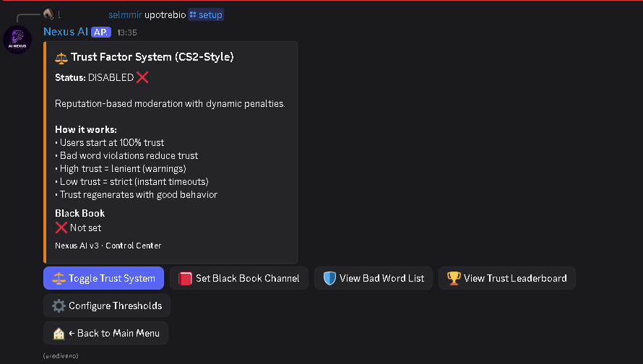Click the trophy icon on View Trust Leaderboard
643x364 pixels.
pyautogui.click(x=454, y=278)
